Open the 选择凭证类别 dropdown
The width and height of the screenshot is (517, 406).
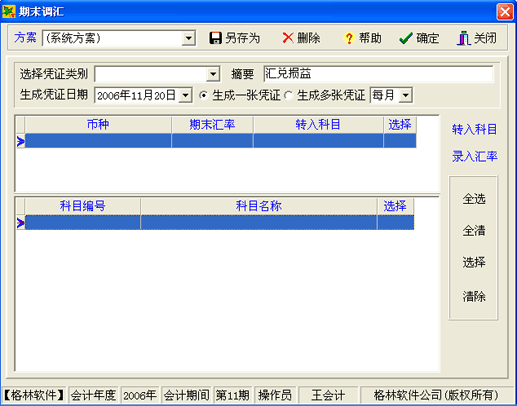pyautogui.click(x=213, y=74)
